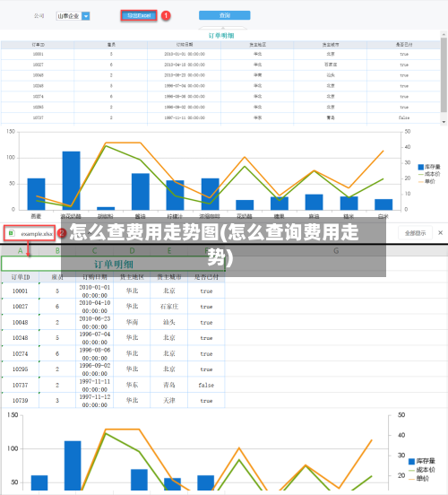The image size is (448, 495).
Task: Select the false cell in the Excel sheet
Action: 206,385
